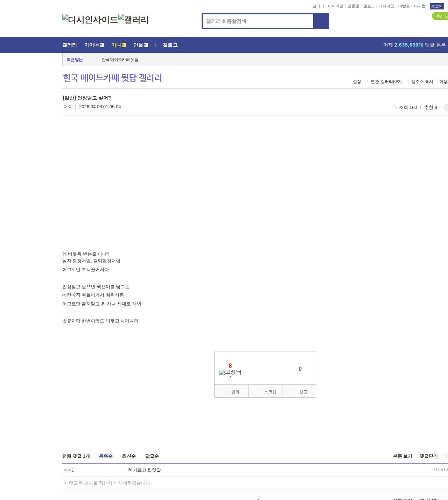Click 갤주소 복사 to copy the address
This screenshot has height=500, width=448.
pyautogui.click(x=422, y=82)
